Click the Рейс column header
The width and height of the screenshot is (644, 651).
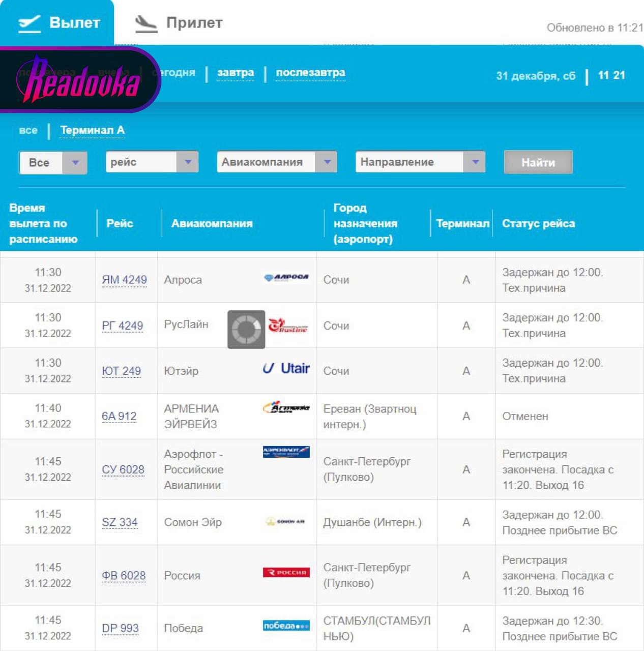coord(120,223)
